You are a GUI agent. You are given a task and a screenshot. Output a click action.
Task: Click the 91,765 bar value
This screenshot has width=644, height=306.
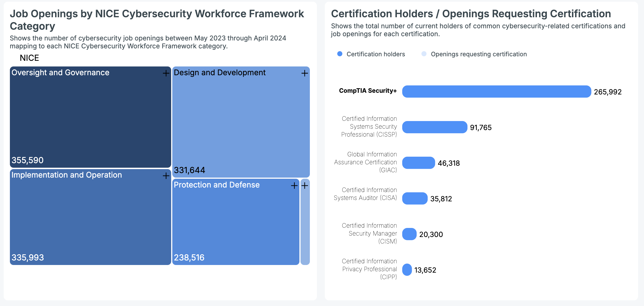(481, 128)
